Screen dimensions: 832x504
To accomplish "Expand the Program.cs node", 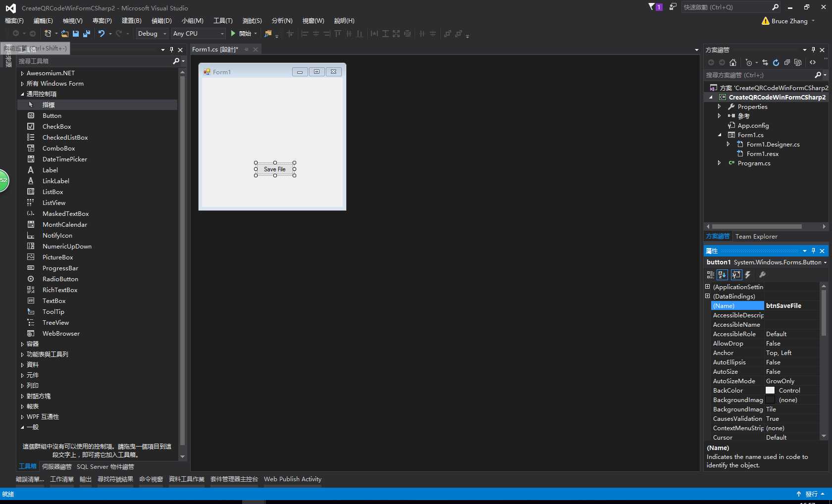I will 719,163.
